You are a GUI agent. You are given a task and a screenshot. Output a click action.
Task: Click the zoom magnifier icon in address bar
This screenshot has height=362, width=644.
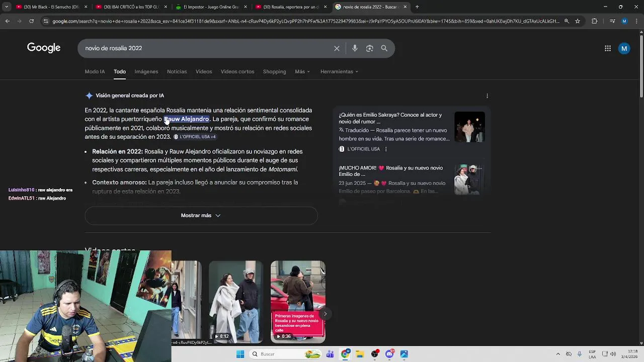pyautogui.click(x=567, y=21)
